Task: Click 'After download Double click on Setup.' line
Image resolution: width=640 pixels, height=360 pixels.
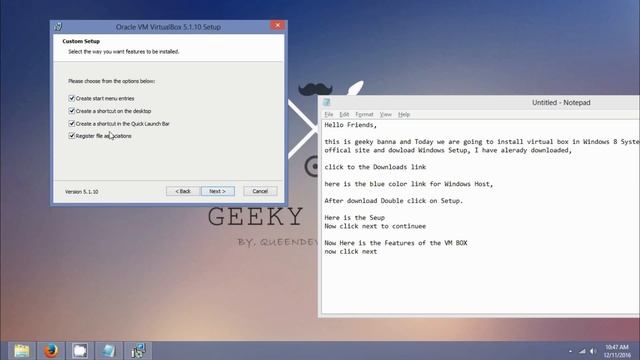Action: pyautogui.click(x=393, y=201)
